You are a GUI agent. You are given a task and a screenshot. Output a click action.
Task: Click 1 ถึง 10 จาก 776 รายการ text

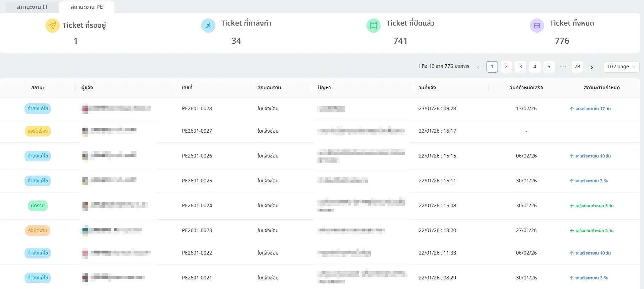pos(443,66)
